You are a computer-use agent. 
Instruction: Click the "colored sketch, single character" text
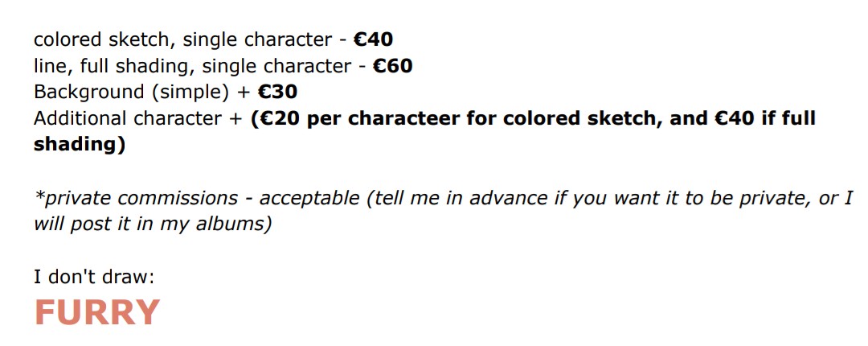point(182,40)
